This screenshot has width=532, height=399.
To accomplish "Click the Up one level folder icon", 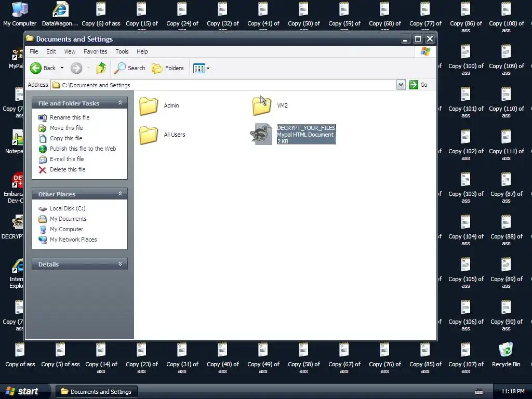I will (101, 68).
